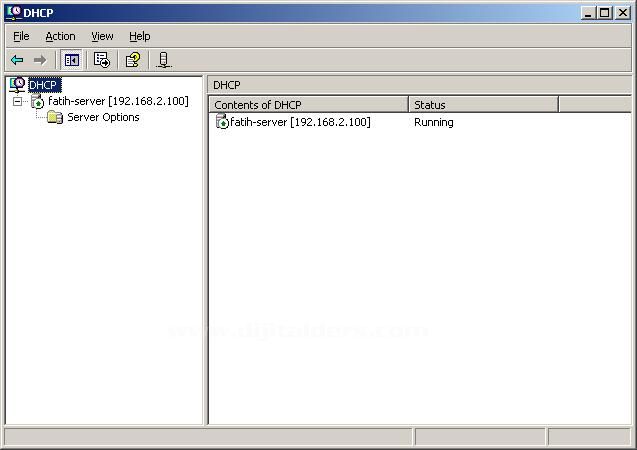Click the Status column header
This screenshot has height=450, width=637.
483,105
